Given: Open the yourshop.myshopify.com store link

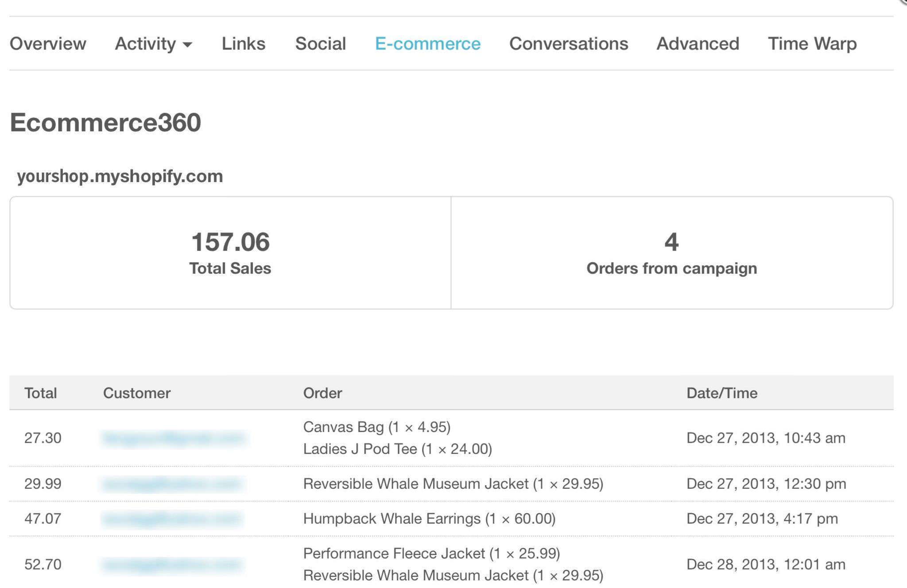Looking at the screenshot, I should [120, 176].
